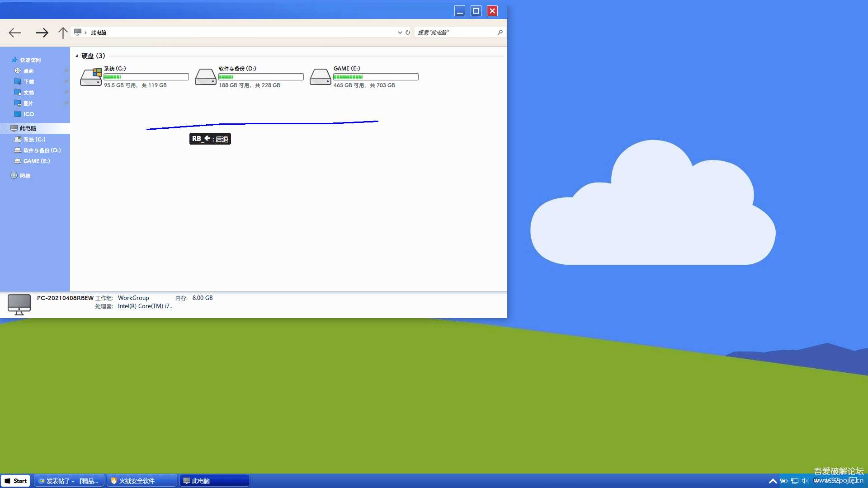Open the tray volume speaker icon
Image resolution: width=868 pixels, height=488 pixels.
click(x=805, y=481)
